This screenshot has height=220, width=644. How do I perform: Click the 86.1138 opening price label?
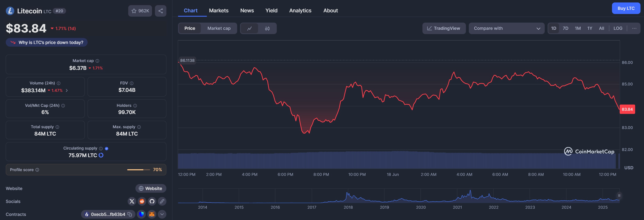point(187,60)
